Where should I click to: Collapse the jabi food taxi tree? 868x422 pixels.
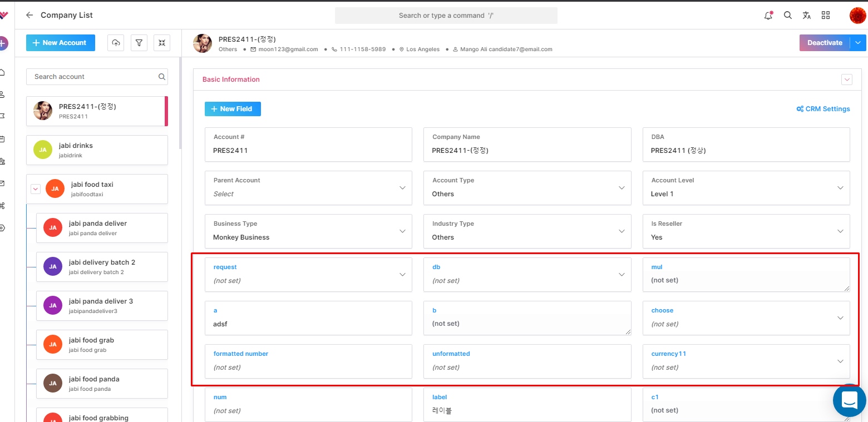click(36, 189)
